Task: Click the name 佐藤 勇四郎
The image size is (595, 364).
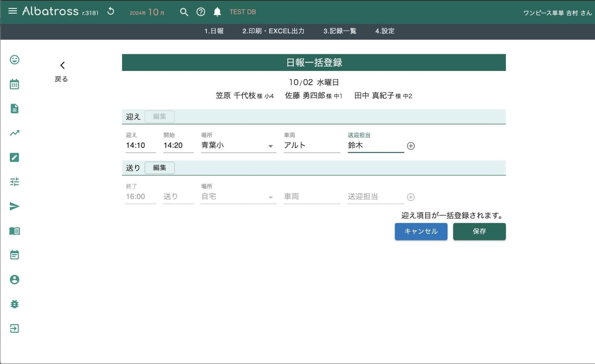Action: [x=305, y=95]
